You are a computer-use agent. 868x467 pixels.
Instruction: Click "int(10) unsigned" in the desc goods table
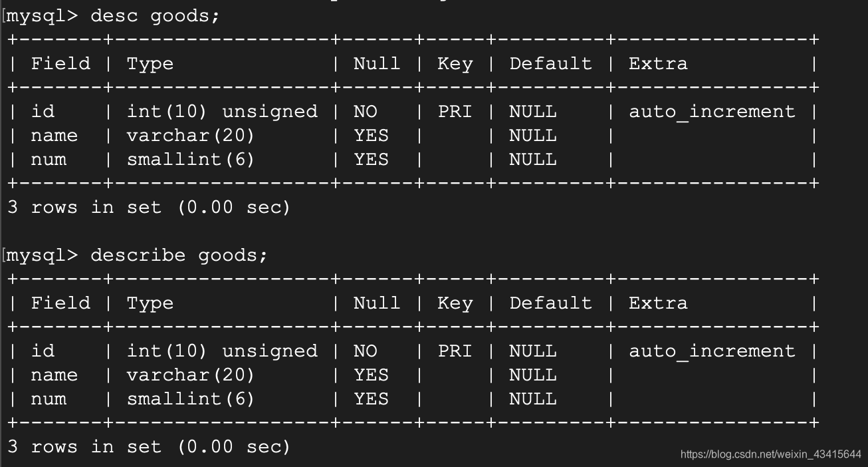(222, 111)
